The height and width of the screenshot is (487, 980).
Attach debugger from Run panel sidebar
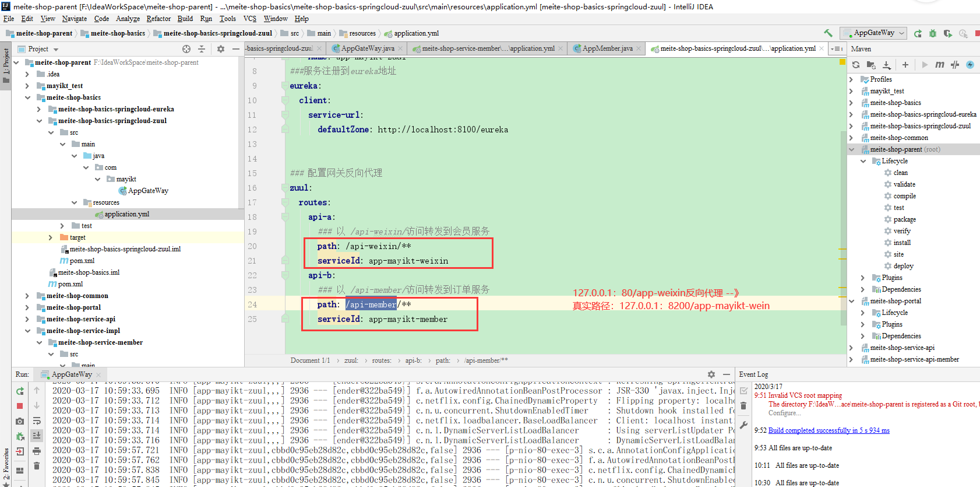point(20,436)
